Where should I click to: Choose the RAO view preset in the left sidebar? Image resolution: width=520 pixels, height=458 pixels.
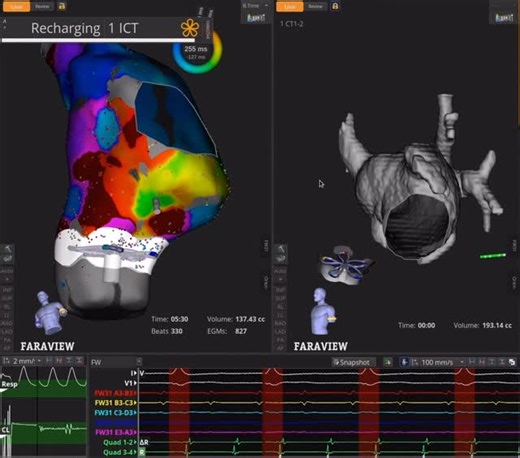click(x=7, y=323)
